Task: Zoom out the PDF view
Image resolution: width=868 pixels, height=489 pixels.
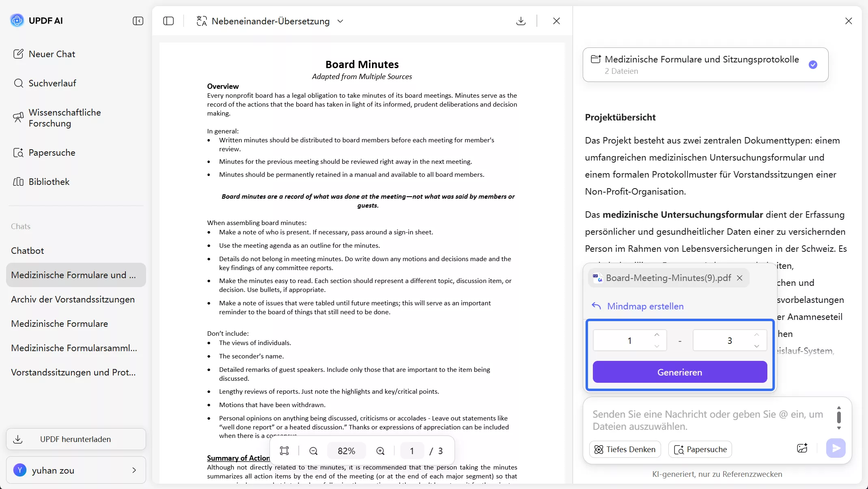Action: [313, 451]
